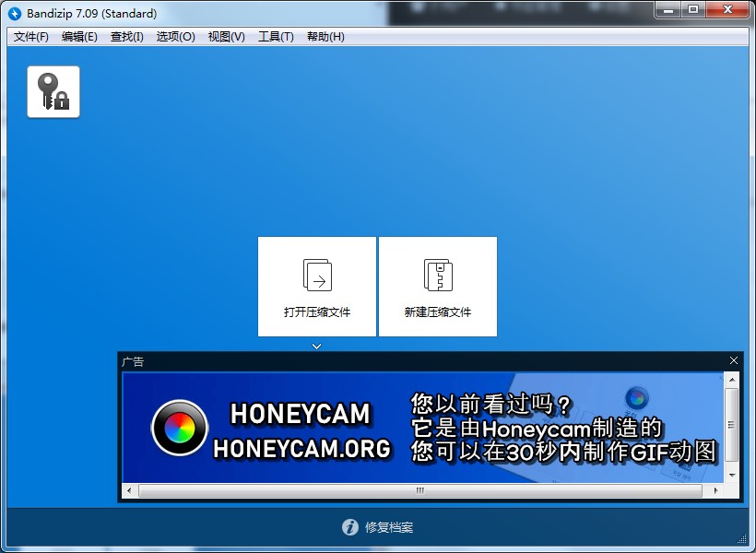The image size is (756, 553).
Task: Open the 查找(I) menu
Action: [x=127, y=37]
